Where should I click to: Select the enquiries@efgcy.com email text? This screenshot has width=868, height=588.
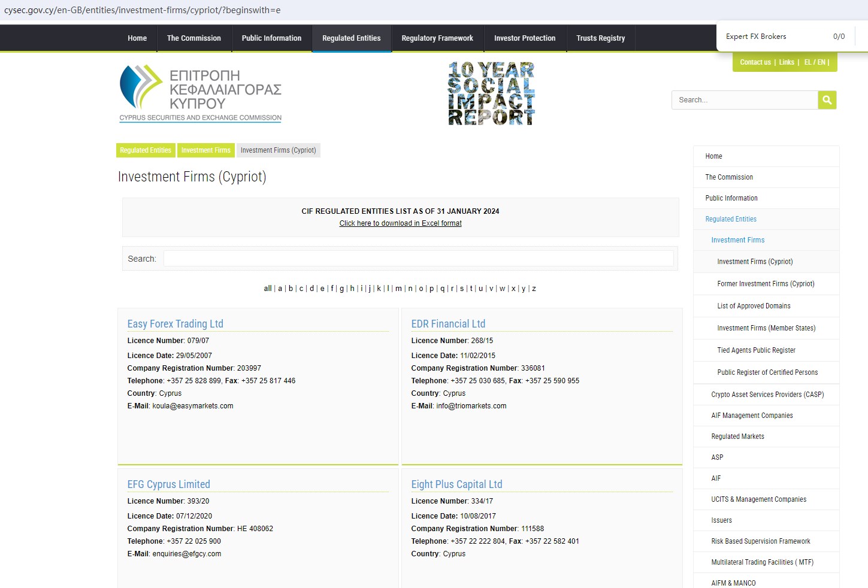click(187, 554)
